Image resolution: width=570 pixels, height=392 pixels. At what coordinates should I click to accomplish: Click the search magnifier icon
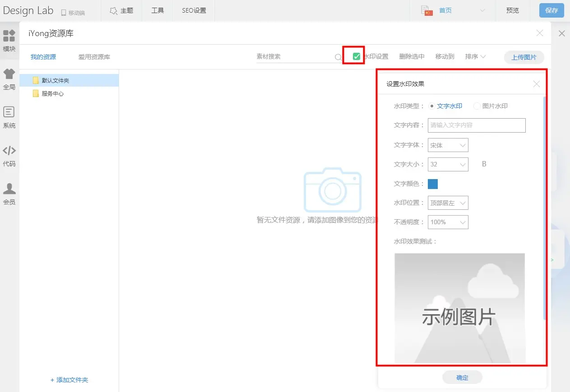point(338,57)
